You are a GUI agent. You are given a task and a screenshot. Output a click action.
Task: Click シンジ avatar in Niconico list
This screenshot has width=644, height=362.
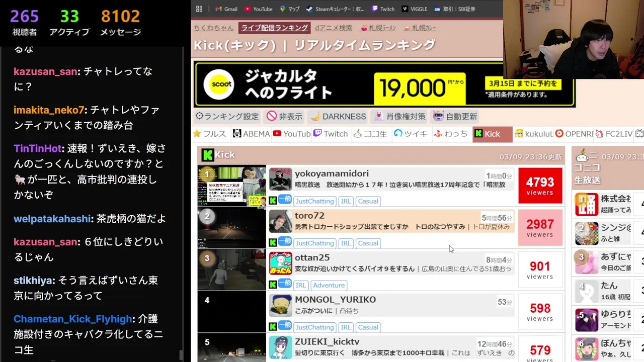pyautogui.click(x=587, y=233)
